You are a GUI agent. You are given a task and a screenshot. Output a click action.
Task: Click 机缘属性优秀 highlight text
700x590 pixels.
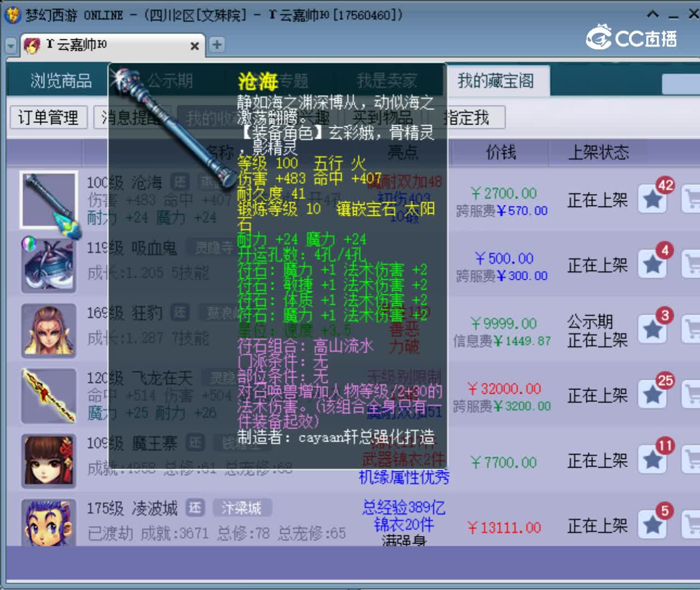404,477
